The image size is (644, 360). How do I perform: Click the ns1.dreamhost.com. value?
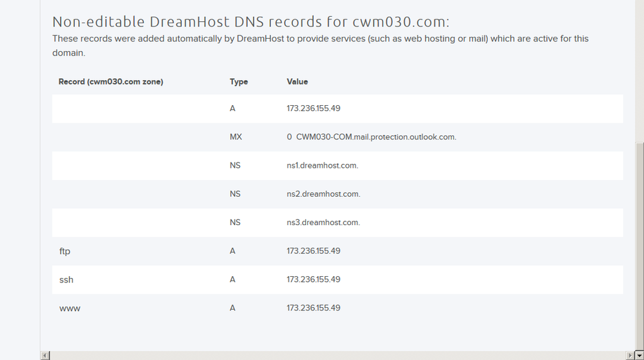click(x=323, y=165)
